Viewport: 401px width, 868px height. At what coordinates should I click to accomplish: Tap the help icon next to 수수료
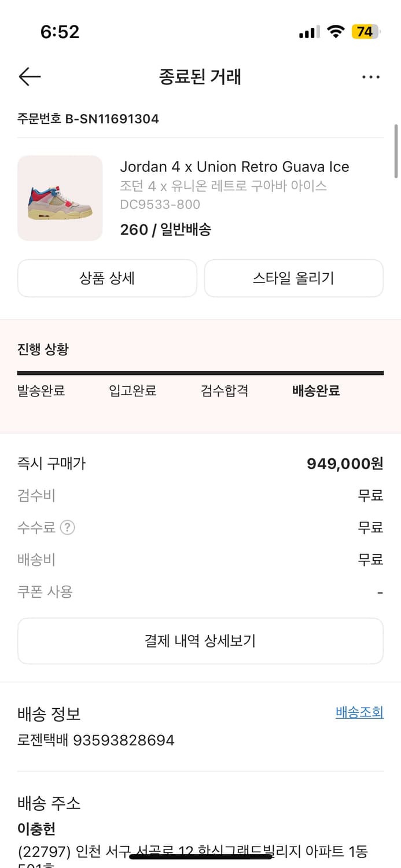[x=67, y=527]
